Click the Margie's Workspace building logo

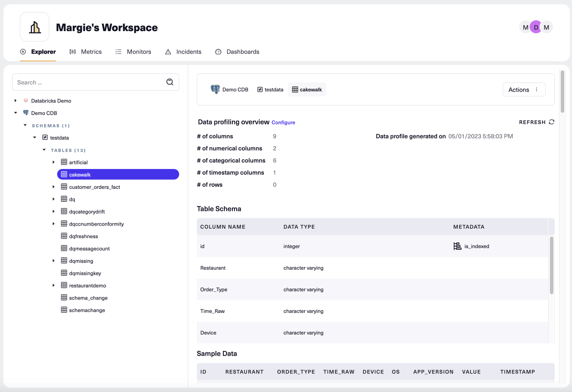click(34, 26)
